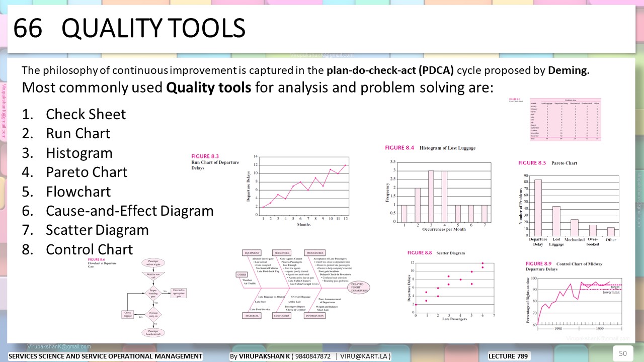Click the "FIGURE 8.8" caption label
The image size is (644, 362).
(x=420, y=253)
